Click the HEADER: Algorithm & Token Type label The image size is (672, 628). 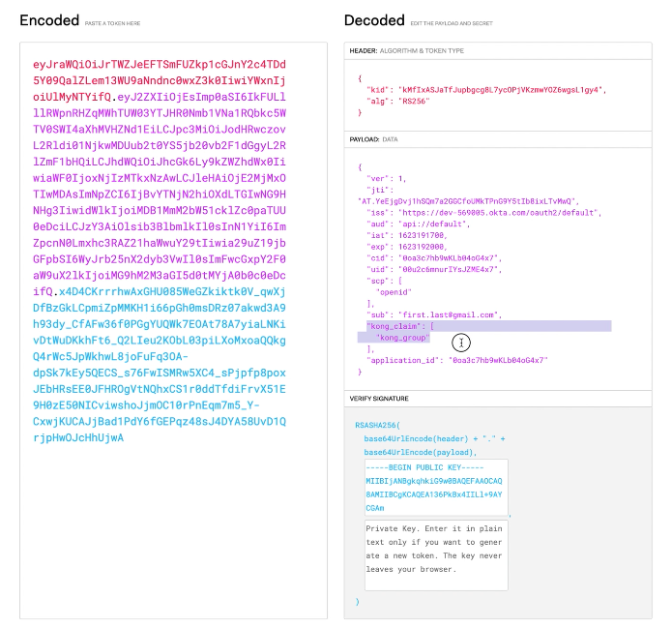click(406, 50)
